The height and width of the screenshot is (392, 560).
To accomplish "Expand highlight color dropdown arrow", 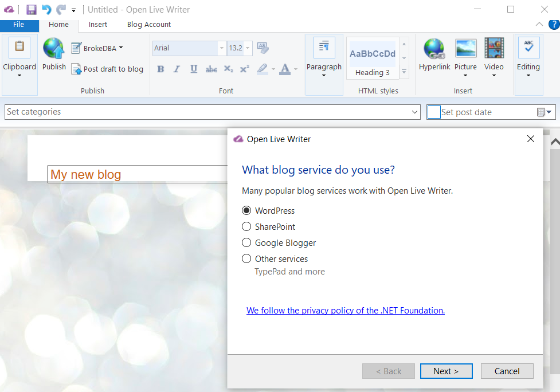I will (273, 69).
